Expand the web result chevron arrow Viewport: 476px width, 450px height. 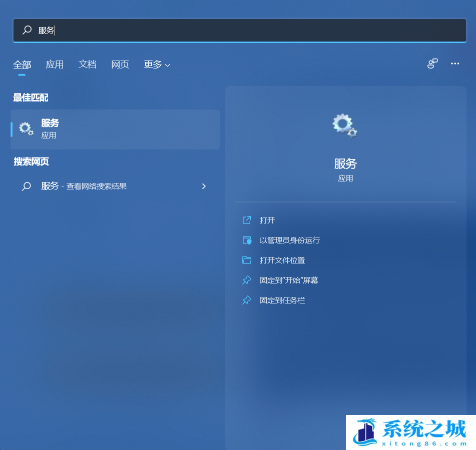[x=204, y=186]
